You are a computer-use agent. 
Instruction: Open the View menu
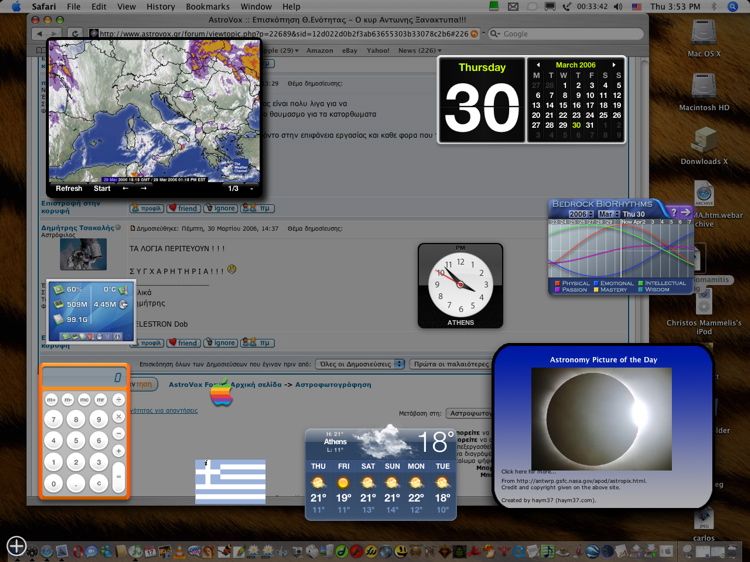[x=126, y=7]
